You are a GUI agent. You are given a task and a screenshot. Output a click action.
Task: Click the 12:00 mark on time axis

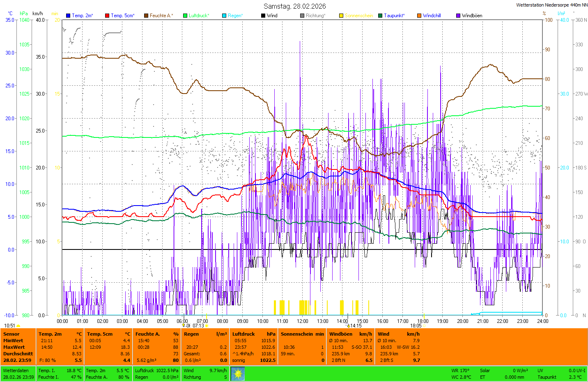tap(303, 321)
